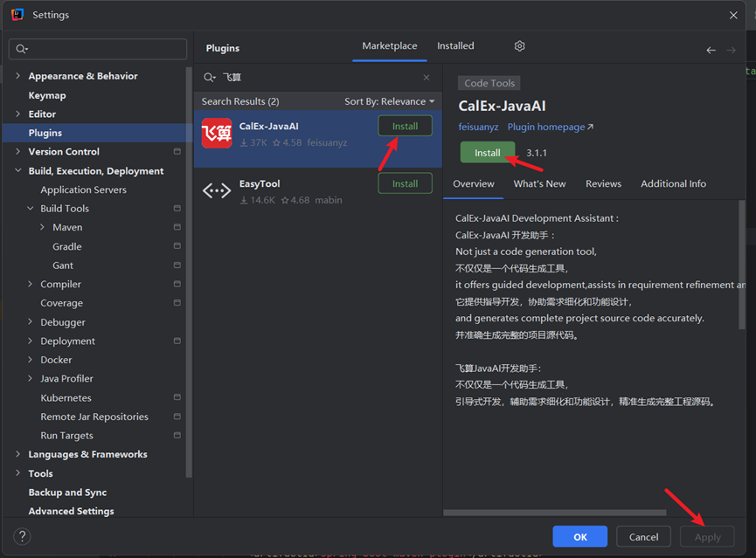Screen dimensions: 756x558
Task: Click the IntelliJ logo in title bar
Action: (17, 15)
